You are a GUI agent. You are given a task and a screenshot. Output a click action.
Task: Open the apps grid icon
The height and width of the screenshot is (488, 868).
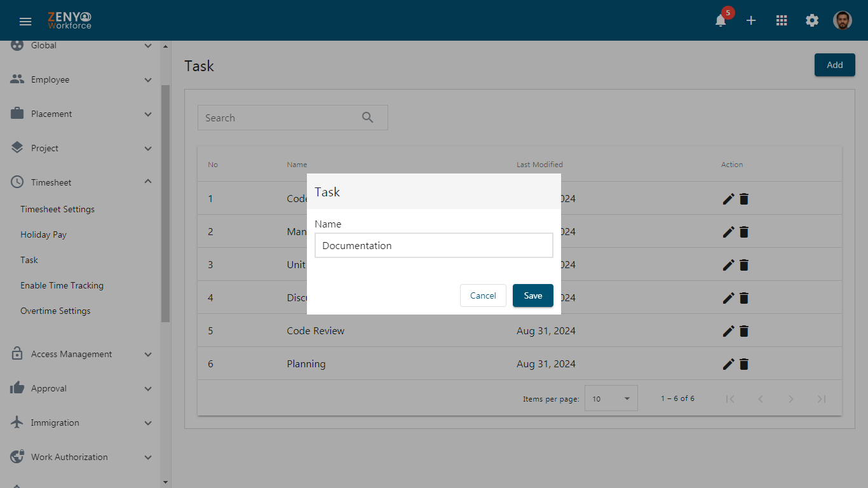782,20
